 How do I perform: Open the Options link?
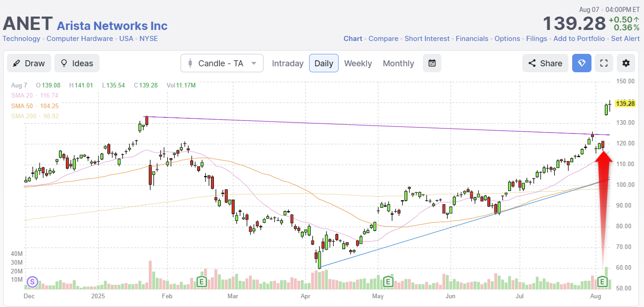[507, 39]
